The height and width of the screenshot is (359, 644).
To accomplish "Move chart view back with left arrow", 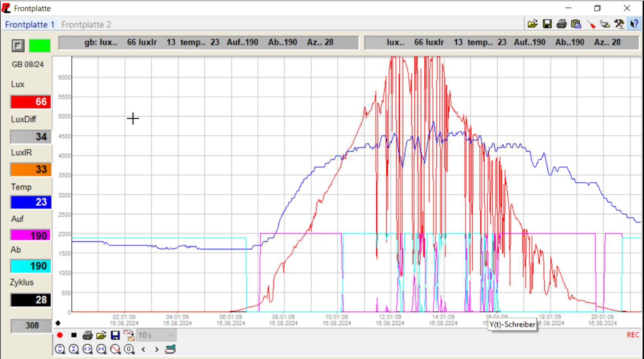I will point(143,349).
